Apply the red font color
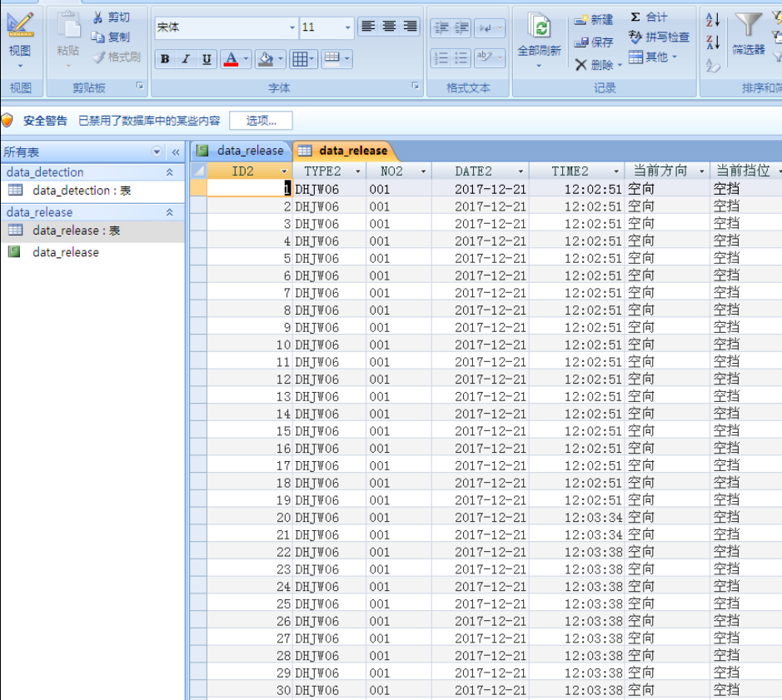This screenshot has height=700, width=782. click(231, 59)
